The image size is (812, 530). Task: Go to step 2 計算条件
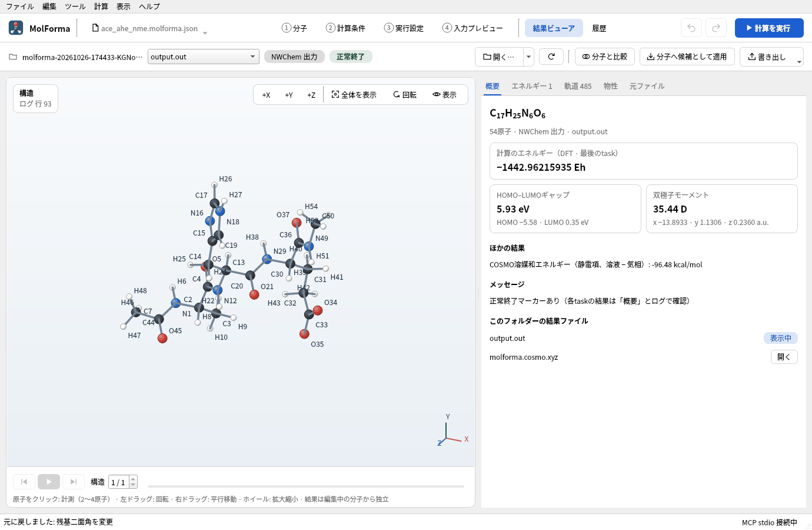point(346,28)
